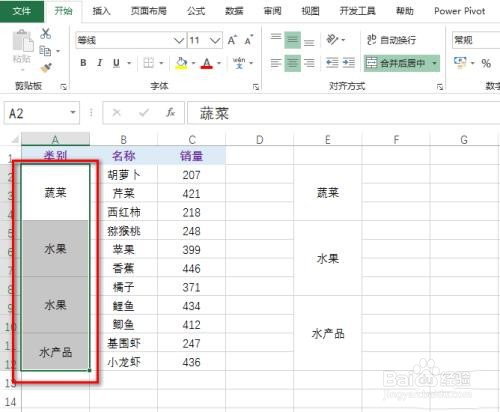
Task: Decrease font size with smaller A
Action: tap(249, 40)
